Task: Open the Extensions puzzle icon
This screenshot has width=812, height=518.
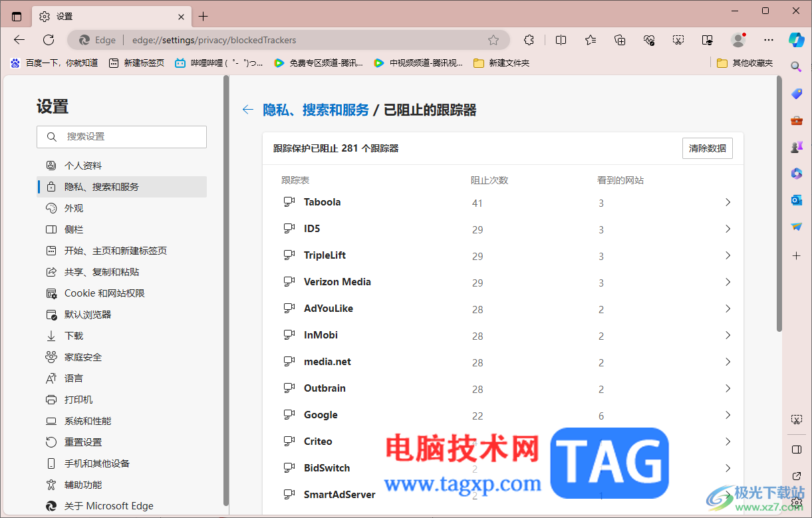Action: tap(529, 40)
